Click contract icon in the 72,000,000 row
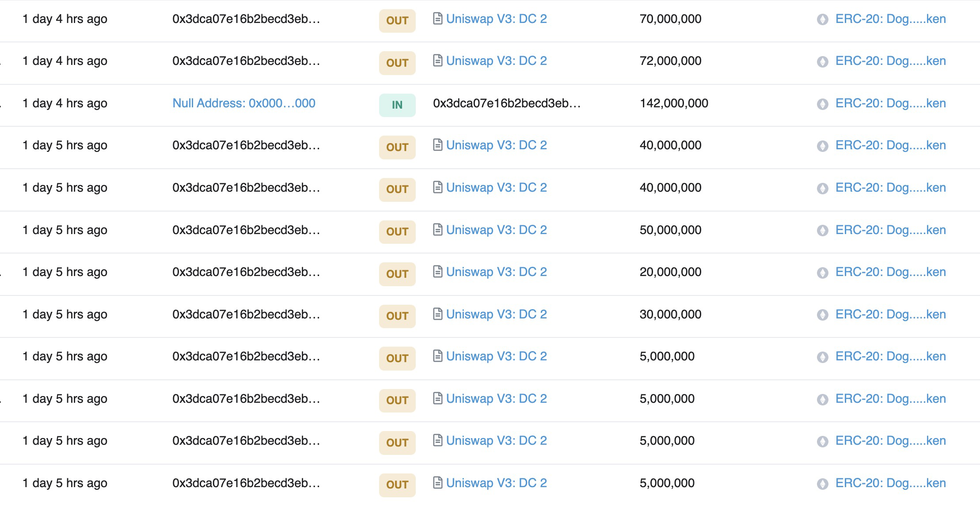The width and height of the screenshot is (980, 507). tap(437, 61)
